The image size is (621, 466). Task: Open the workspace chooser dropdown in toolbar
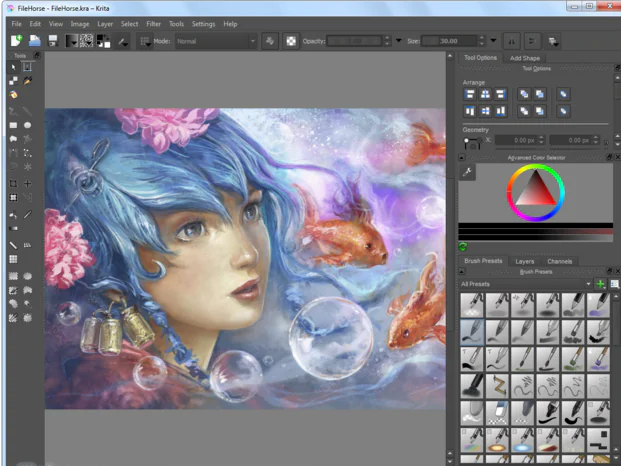coord(553,41)
